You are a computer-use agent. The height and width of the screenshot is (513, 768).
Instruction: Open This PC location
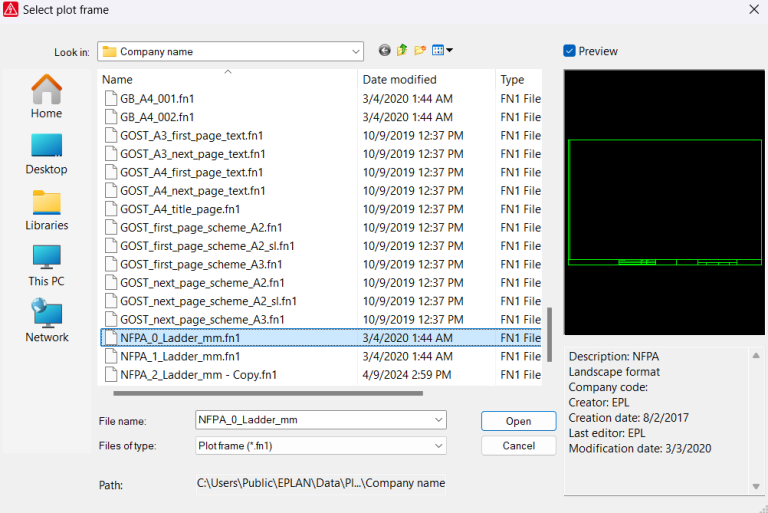coord(47,266)
